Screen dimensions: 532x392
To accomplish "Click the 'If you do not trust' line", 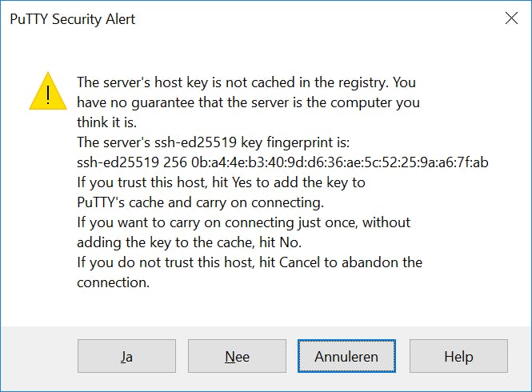I will 250,262.
